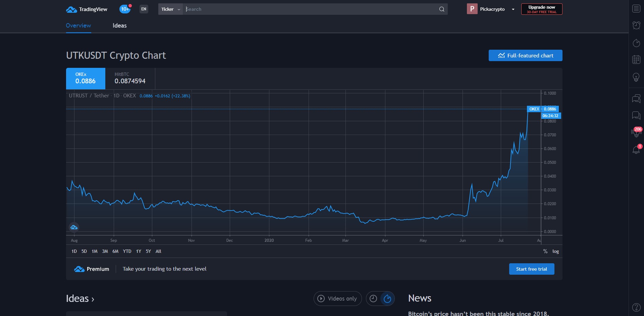644x316 pixels.
Task: Open the EN language selector
Action: tap(144, 9)
